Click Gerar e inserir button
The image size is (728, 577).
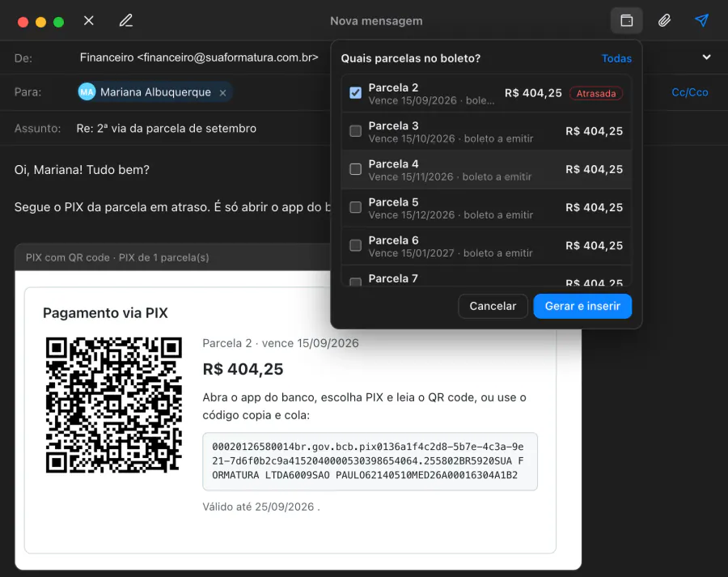[582, 306]
